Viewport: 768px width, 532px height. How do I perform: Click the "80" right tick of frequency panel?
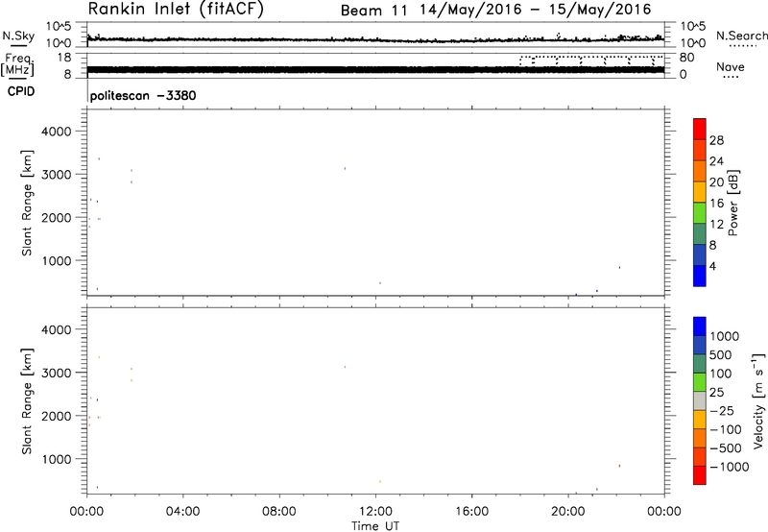coord(686,58)
